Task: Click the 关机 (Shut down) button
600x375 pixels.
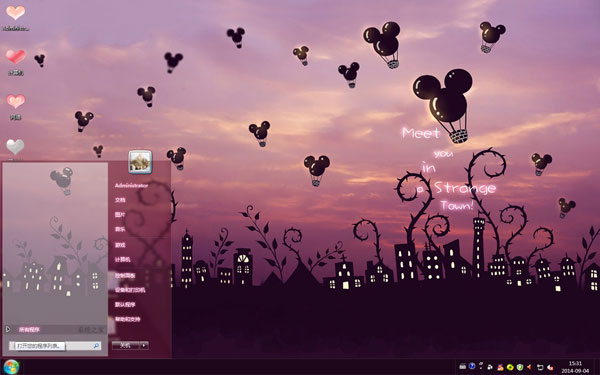Action: (x=126, y=346)
